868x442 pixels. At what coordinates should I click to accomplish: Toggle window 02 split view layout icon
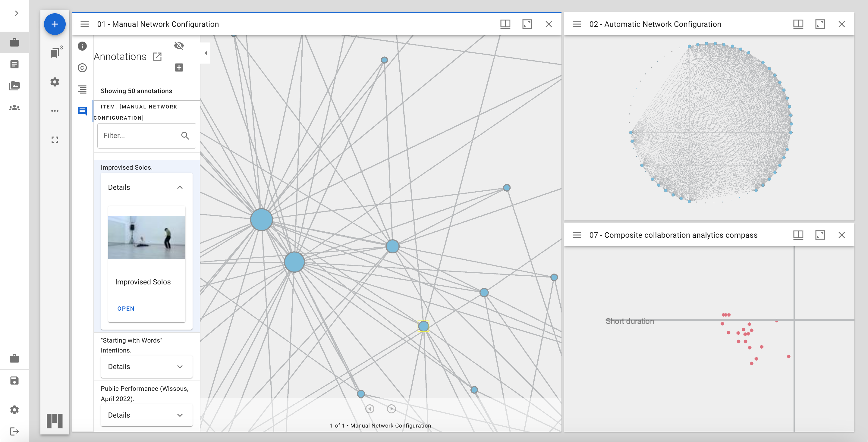pos(798,24)
